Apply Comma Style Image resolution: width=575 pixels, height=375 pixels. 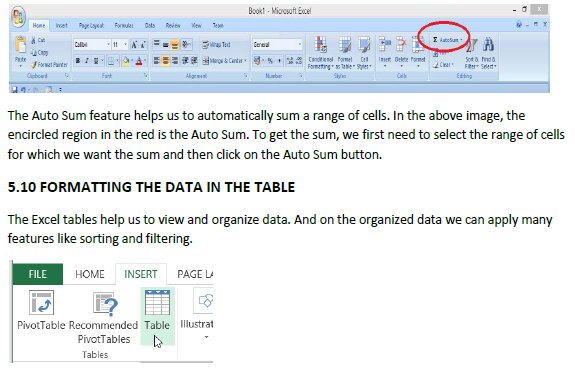pos(279,60)
